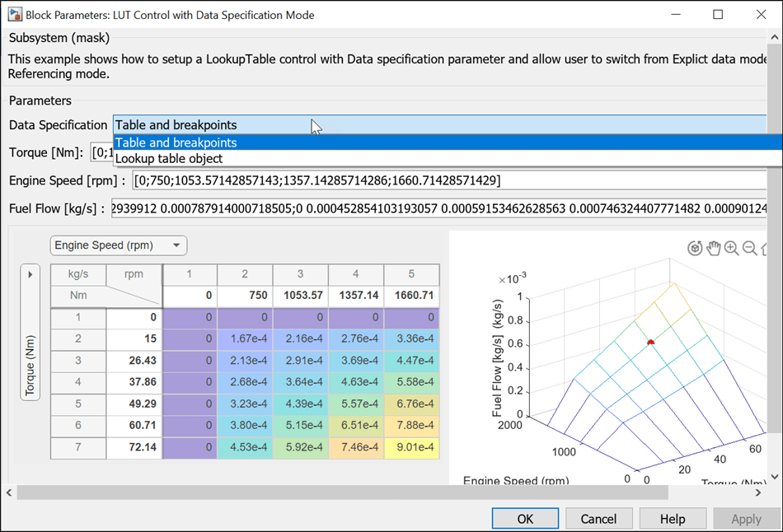Click the Zoom Out magnifier icon
The height and width of the screenshot is (532, 783).
pyautogui.click(x=750, y=249)
